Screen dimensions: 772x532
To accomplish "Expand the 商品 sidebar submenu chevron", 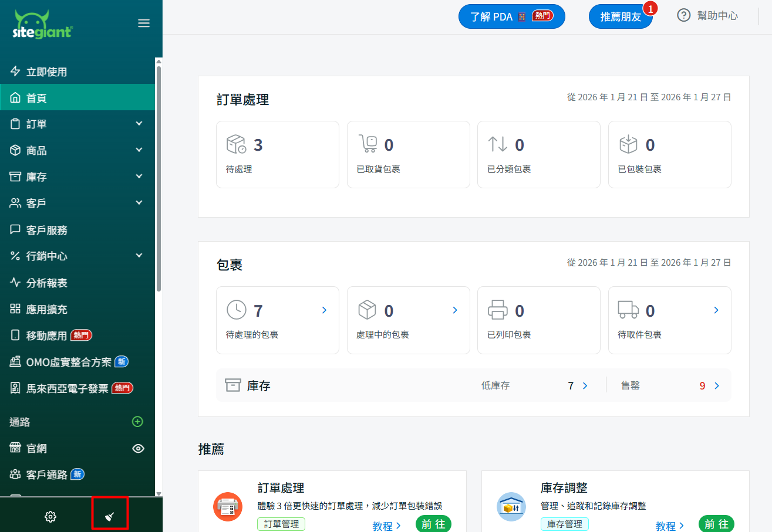I will click(x=139, y=151).
